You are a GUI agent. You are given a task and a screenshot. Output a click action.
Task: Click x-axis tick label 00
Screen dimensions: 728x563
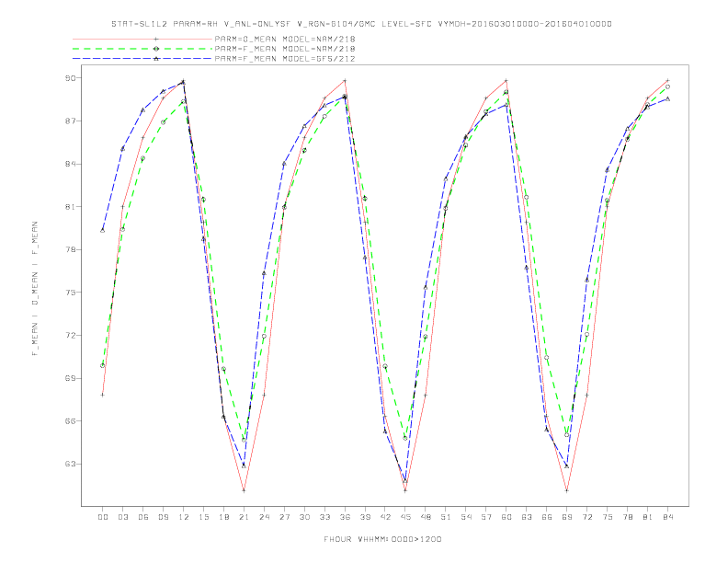103,517
